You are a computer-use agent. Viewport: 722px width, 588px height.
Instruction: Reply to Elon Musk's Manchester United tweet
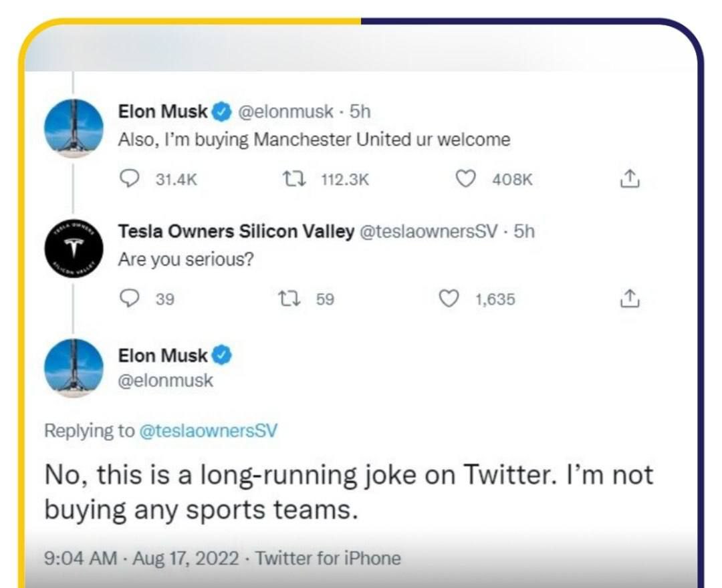(x=128, y=180)
